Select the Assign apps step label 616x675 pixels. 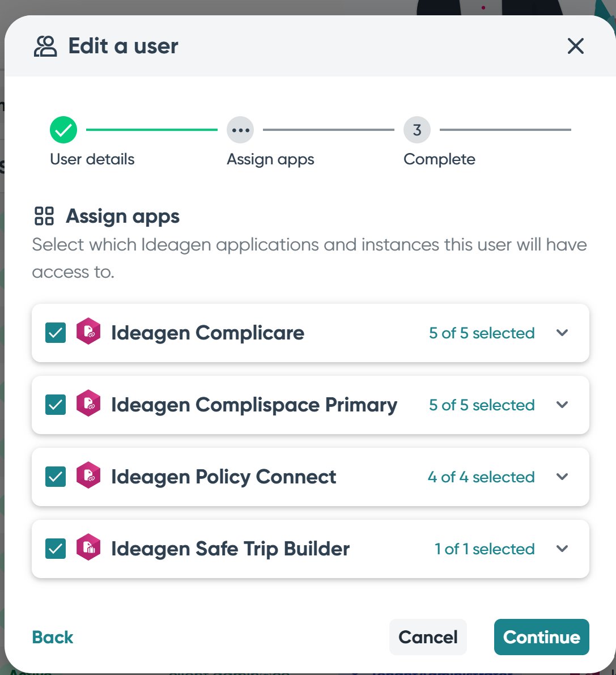(270, 160)
